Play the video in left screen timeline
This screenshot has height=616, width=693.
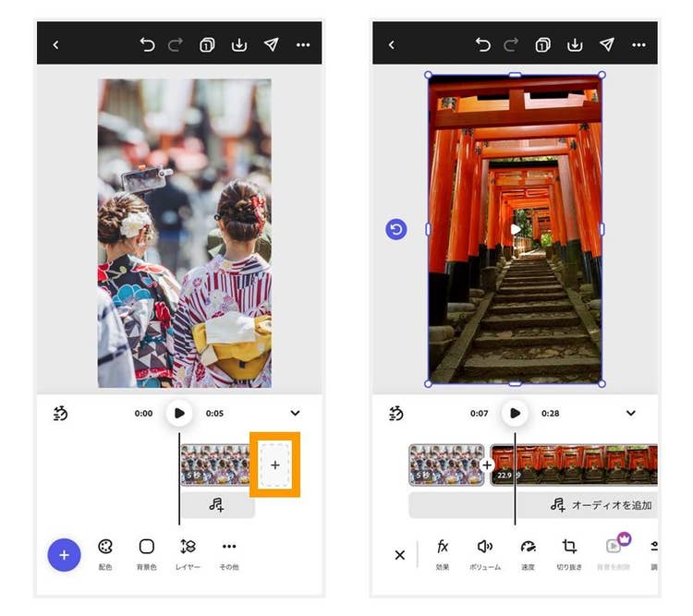(179, 413)
